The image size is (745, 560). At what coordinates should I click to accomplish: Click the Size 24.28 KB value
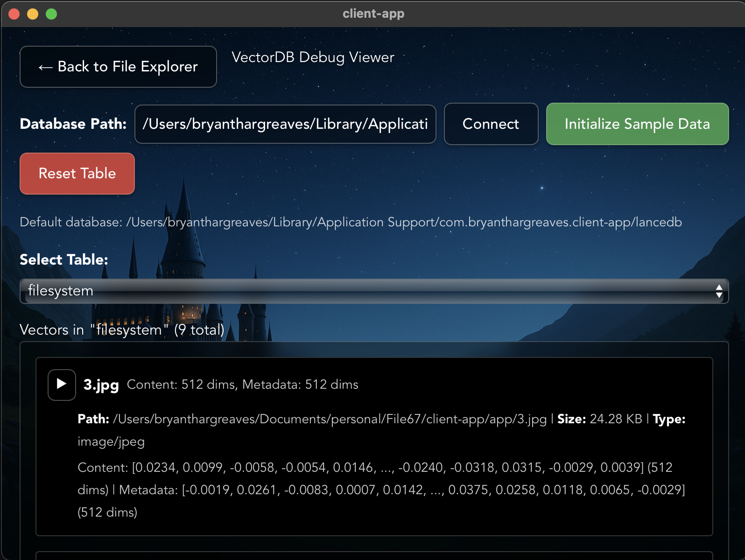point(616,419)
